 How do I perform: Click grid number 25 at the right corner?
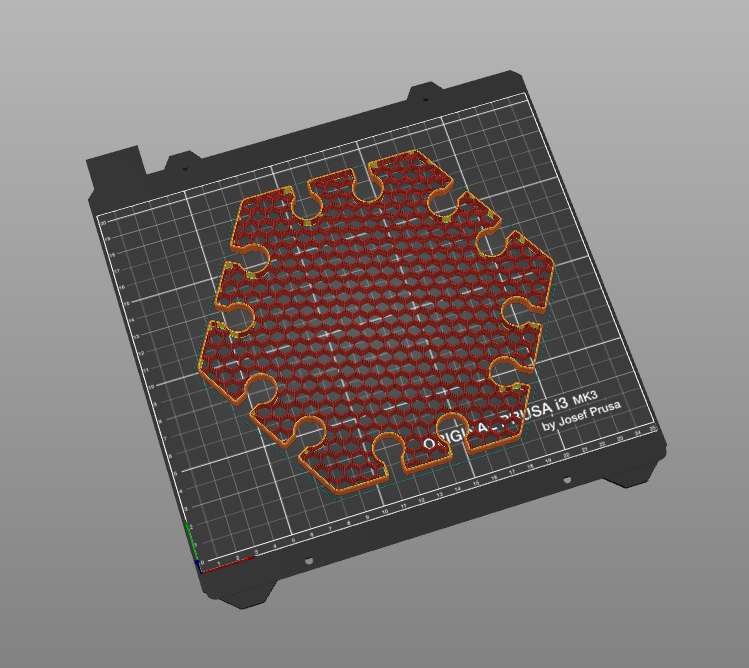(653, 428)
